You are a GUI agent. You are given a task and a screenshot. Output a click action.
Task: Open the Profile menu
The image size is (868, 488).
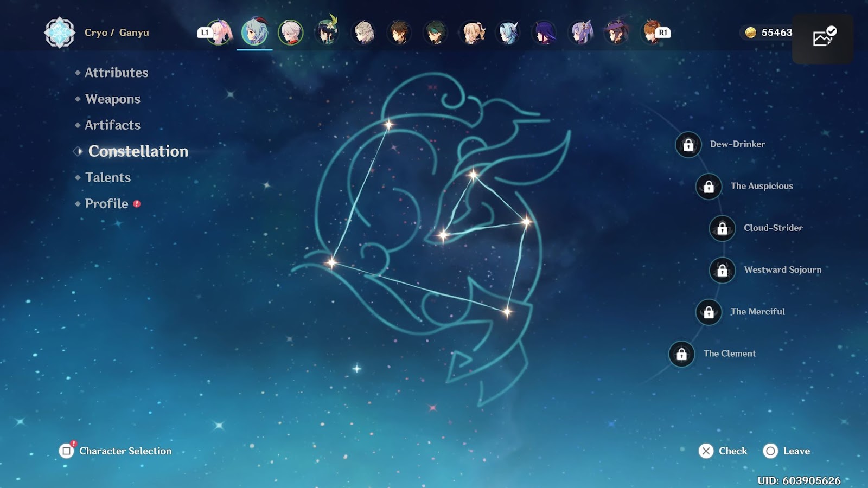tap(106, 203)
